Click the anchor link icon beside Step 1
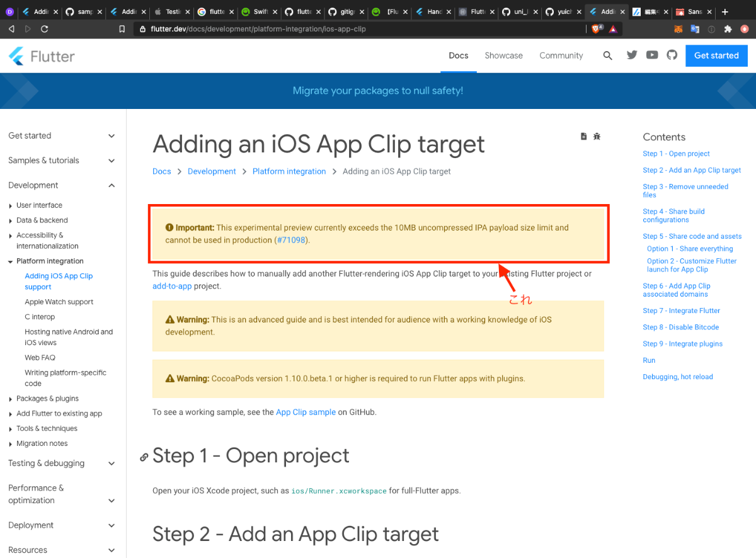Viewport: 756px width, 558px height. click(x=144, y=457)
